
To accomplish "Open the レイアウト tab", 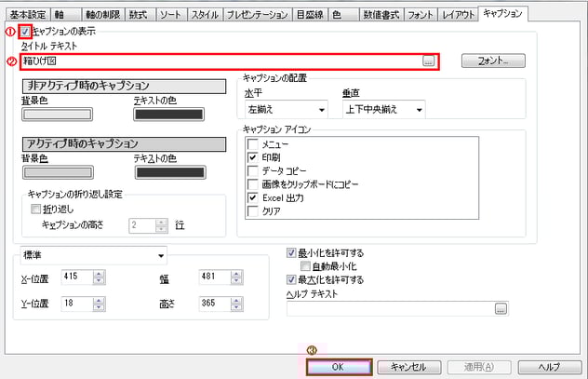I will 459,15.
